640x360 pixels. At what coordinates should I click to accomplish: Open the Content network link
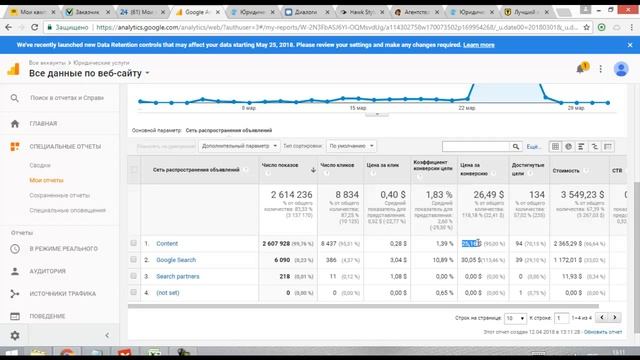coord(167,244)
